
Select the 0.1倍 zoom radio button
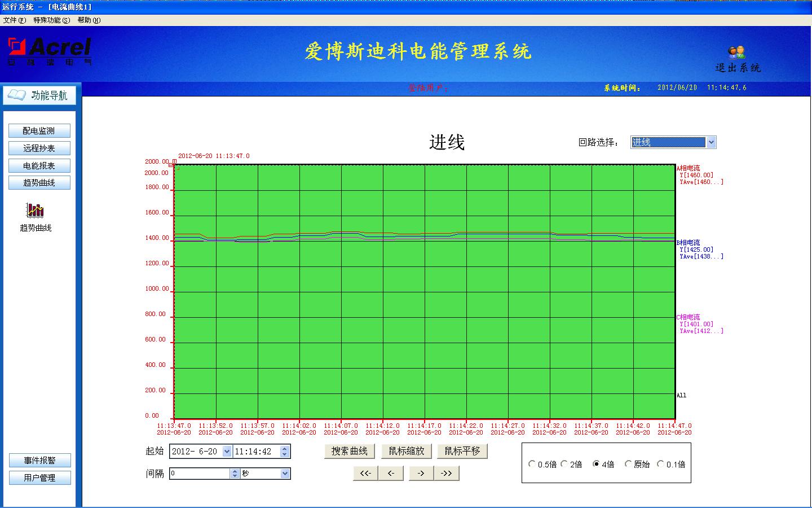click(x=660, y=464)
